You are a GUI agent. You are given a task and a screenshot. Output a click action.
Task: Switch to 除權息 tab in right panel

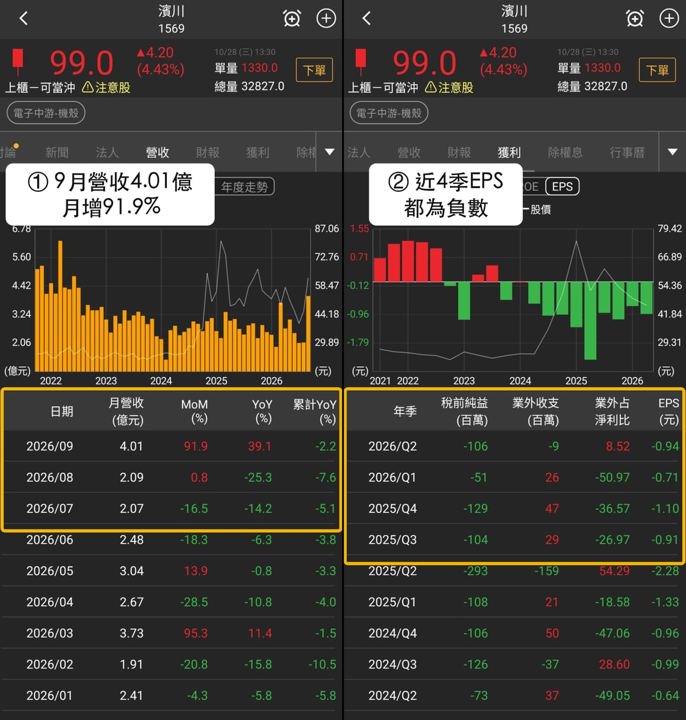[x=565, y=152]
